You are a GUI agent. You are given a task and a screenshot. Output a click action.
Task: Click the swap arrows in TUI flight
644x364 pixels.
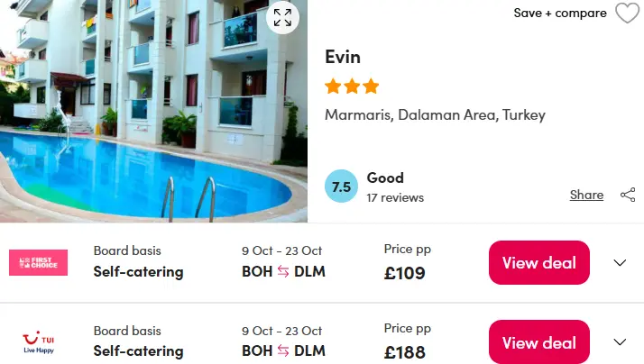click(x=283, y=350)
